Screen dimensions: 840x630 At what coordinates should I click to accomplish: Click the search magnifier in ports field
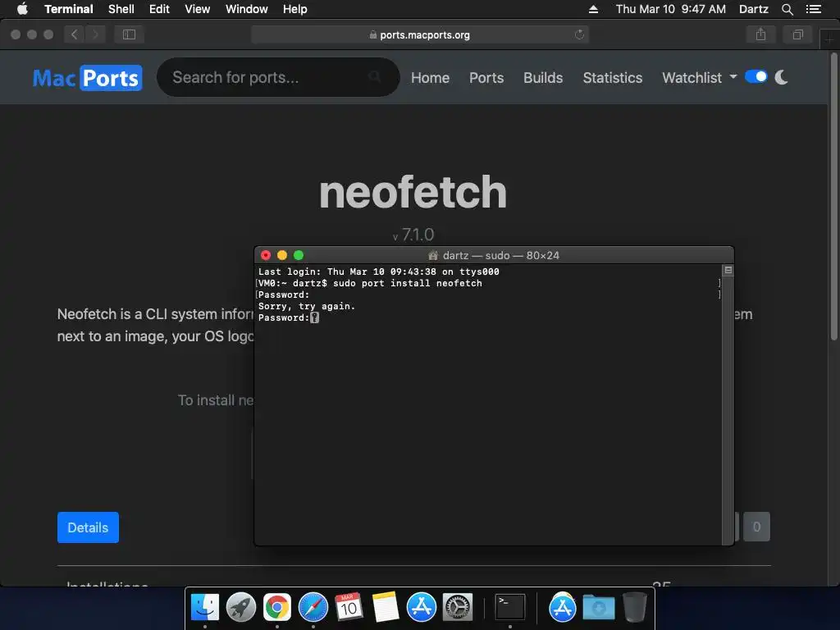tap(374, 77)
